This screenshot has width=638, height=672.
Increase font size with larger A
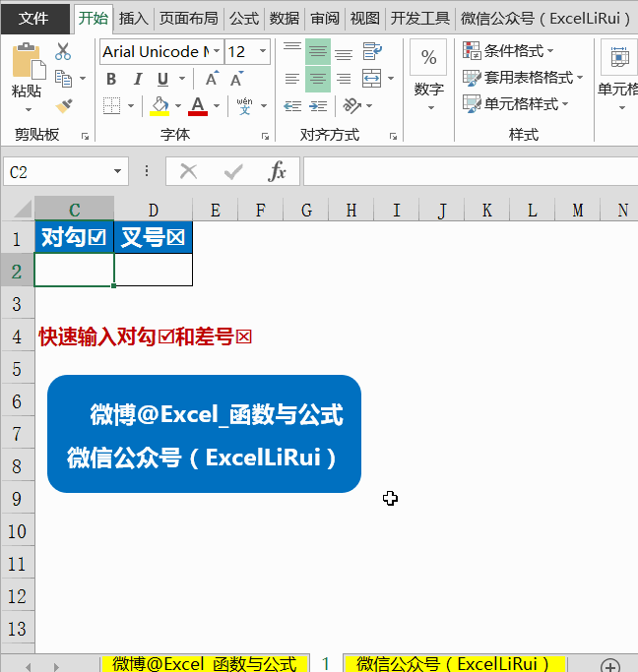tap(213, 79)
